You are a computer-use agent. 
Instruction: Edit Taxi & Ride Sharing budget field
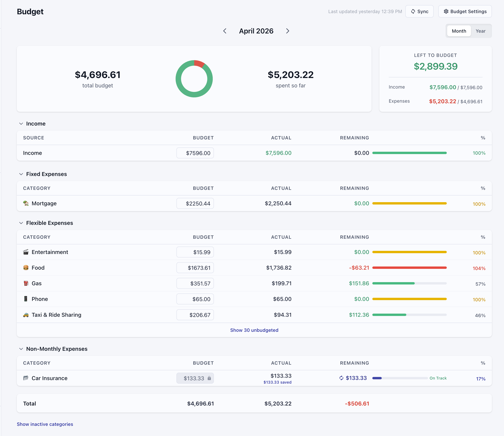point(195,315)
